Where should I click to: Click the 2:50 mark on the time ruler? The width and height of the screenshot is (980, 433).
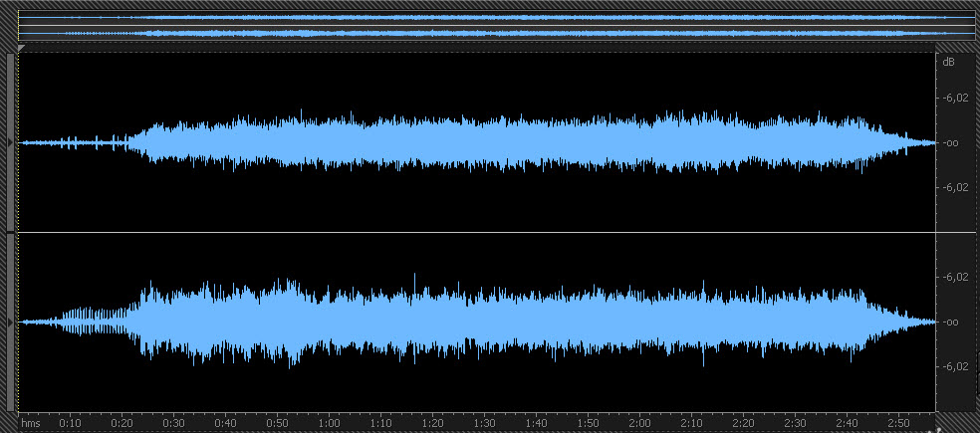click(x=899, y=423)
